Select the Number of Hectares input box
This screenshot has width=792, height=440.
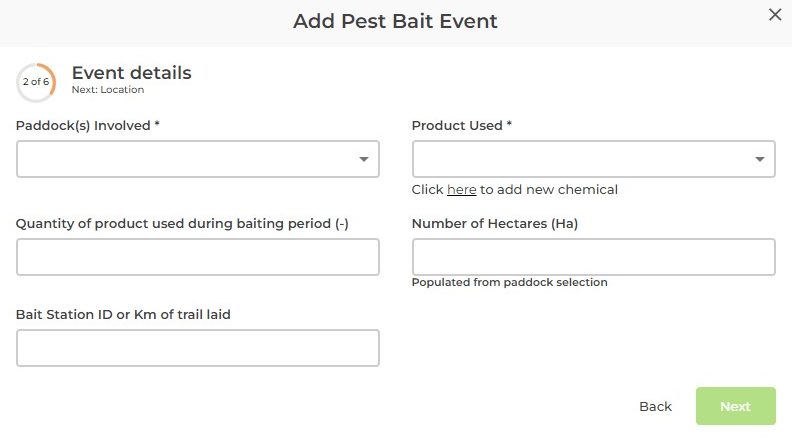593,257
